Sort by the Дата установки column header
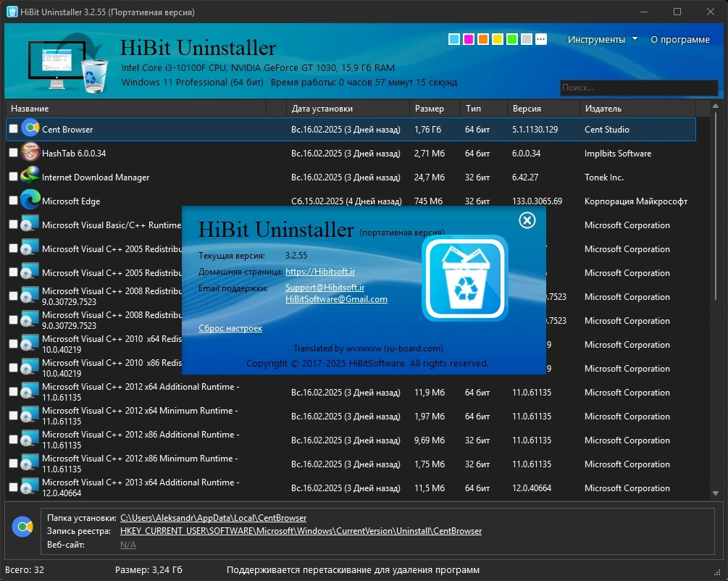This screenshot has height=581, width=728. click(x=348, y=108)
